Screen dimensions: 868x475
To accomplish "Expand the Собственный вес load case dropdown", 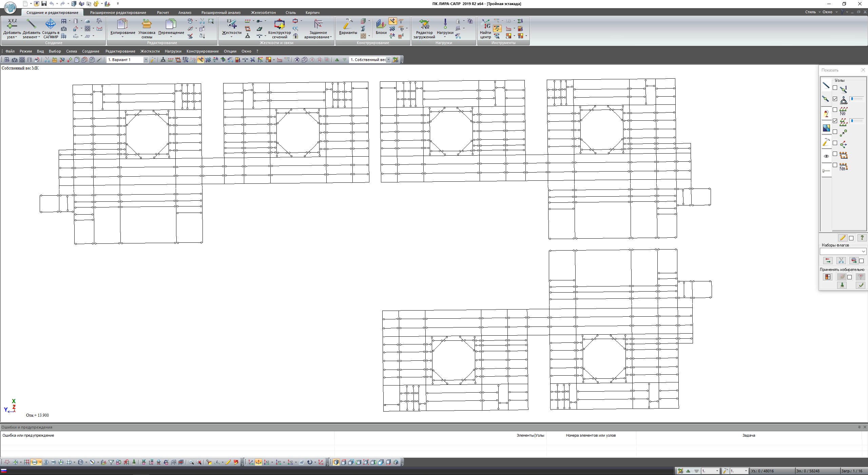I will (388, 60).
